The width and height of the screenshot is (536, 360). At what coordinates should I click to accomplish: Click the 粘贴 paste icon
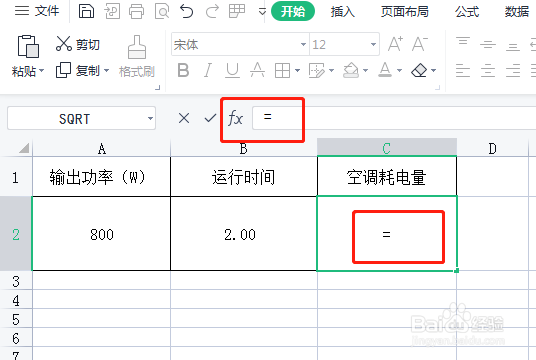(x=28, y=46)
